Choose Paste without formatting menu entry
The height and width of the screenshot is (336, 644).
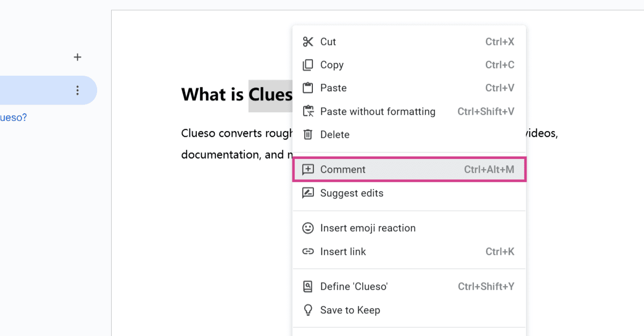pyautogui.click(x=409, y=112)
